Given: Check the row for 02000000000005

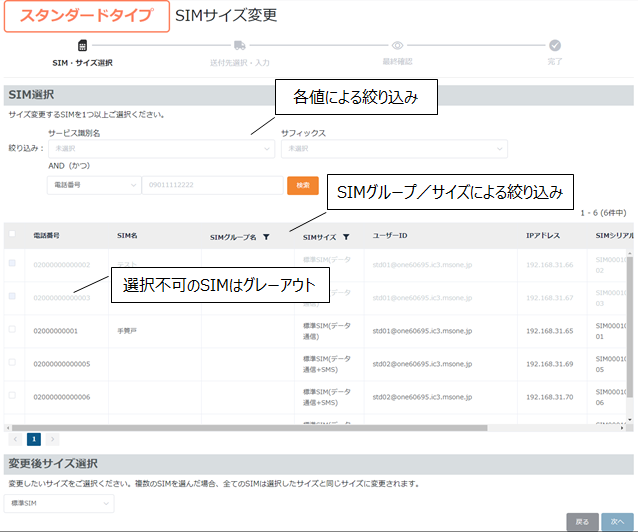Looking at the screenshot, I should (12, 362).
